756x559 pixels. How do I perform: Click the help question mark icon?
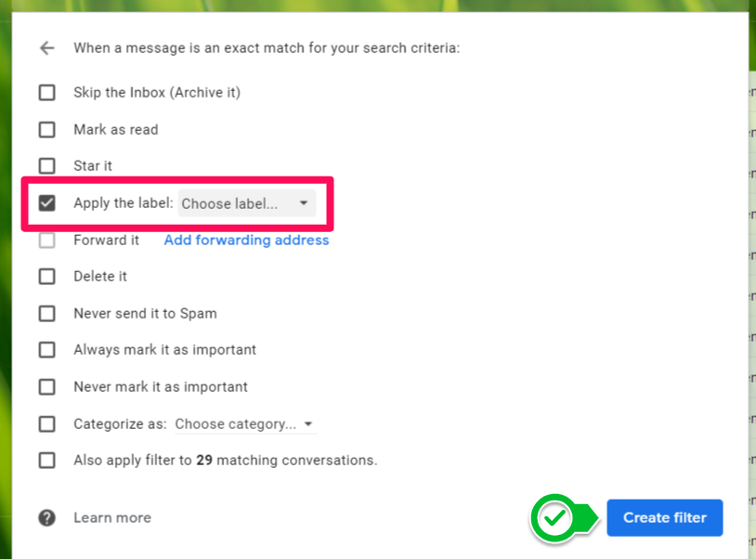click(47, 518)
